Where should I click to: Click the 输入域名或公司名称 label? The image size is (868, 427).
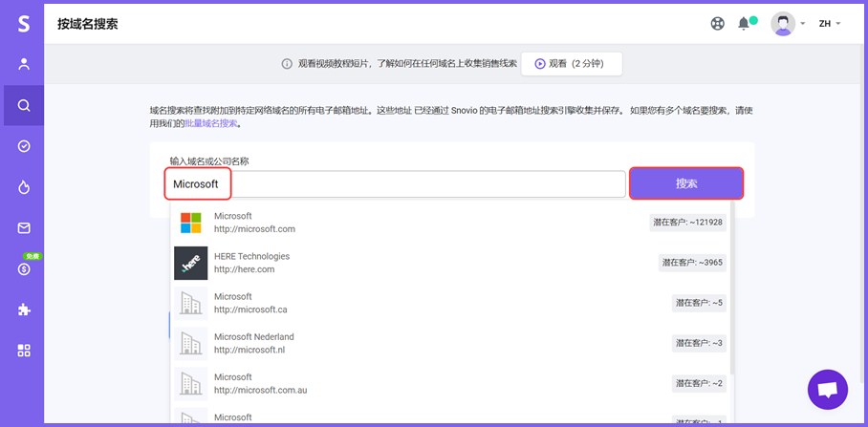[x=209, y=160]
